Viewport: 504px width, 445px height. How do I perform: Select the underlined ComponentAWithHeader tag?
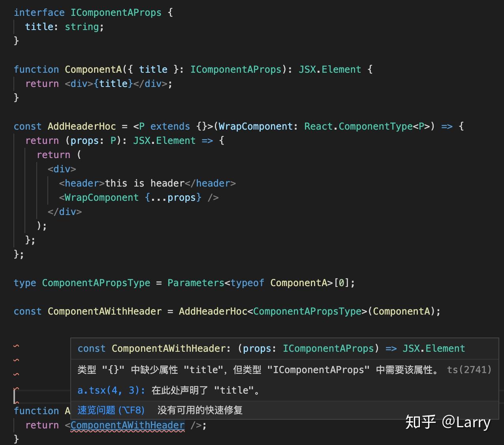127,425
